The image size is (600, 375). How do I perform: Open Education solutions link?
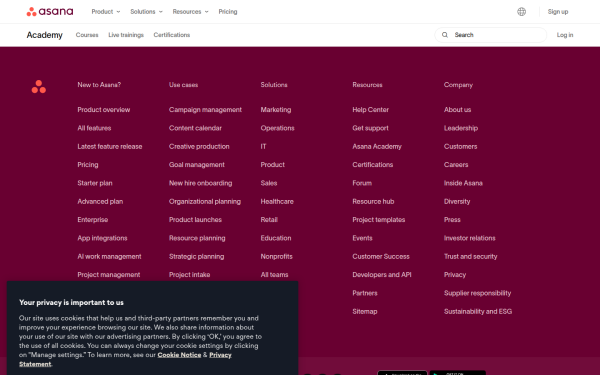click(x=276, y=238)
